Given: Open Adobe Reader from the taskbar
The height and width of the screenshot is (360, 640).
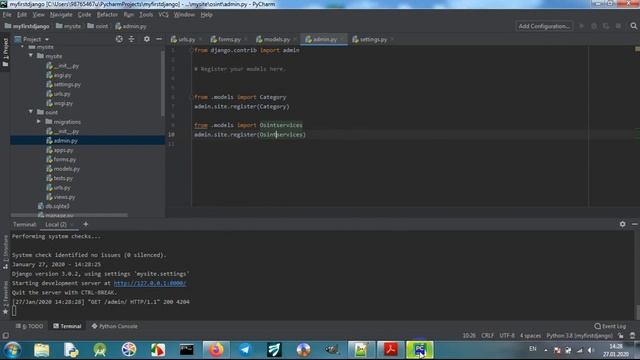Looking at the screenshot, I should click(391, 350).
